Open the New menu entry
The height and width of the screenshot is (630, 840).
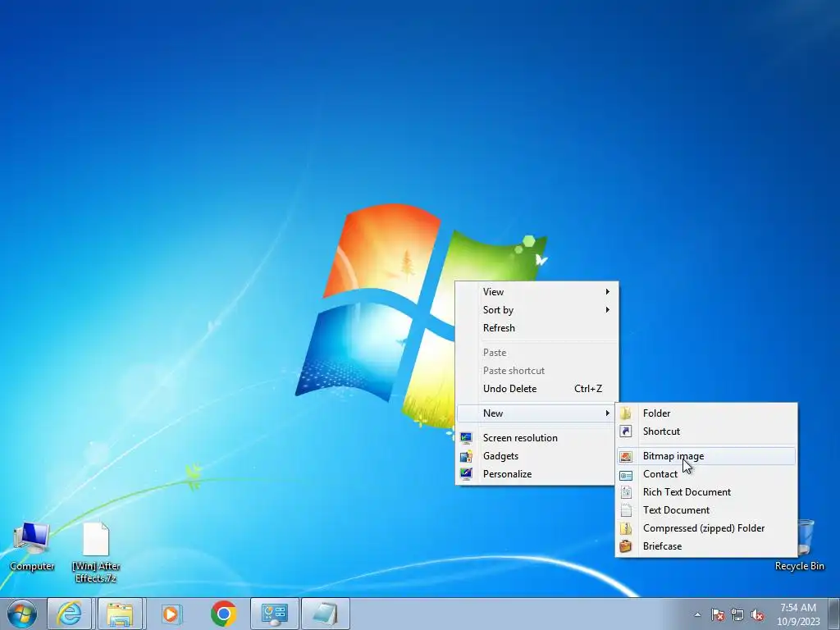(x=536, y=413)
